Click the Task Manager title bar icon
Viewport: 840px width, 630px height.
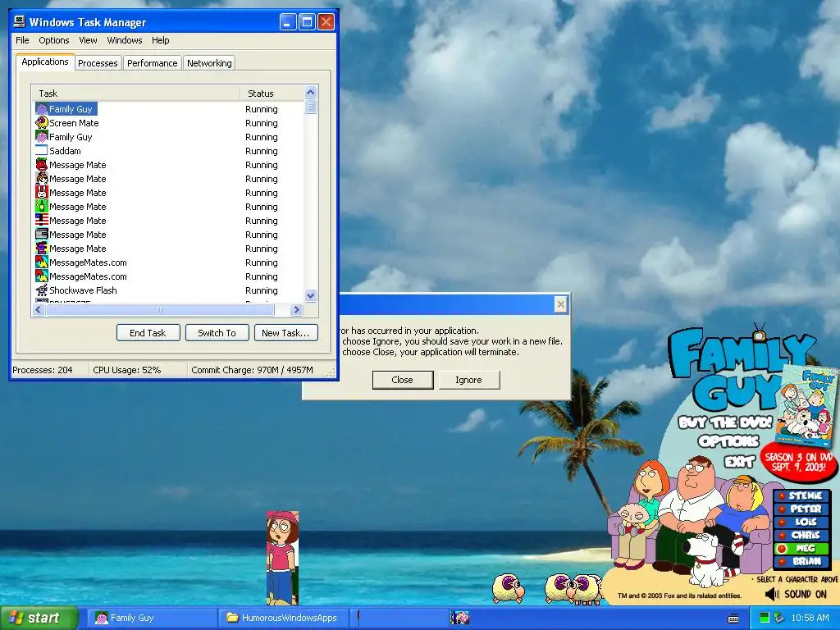[x=20, y=21]
